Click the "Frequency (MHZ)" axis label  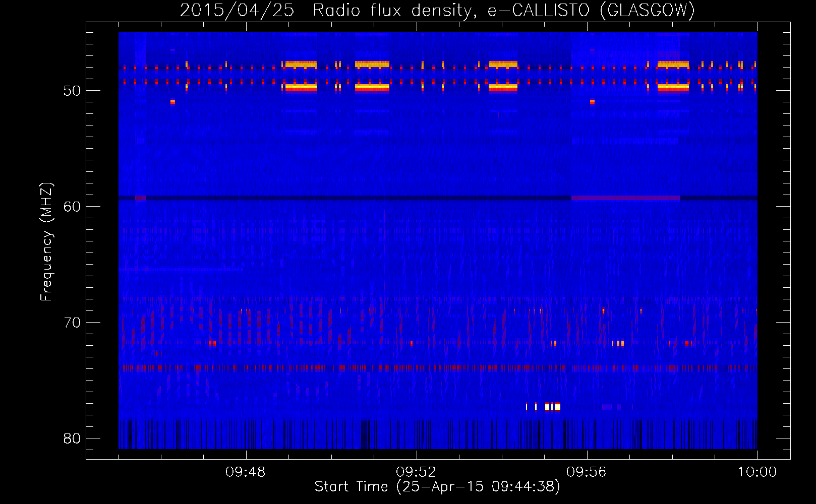click(46, 242)
